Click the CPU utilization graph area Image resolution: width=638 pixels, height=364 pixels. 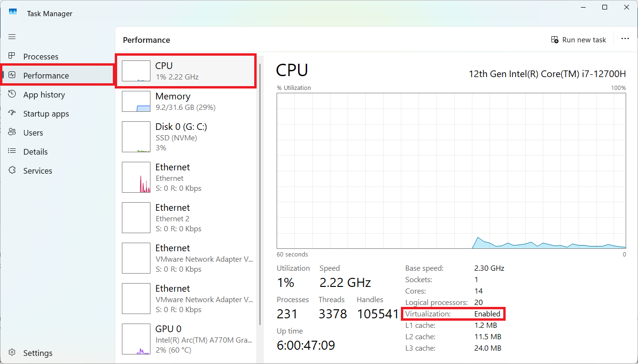(x=451, y=170)
